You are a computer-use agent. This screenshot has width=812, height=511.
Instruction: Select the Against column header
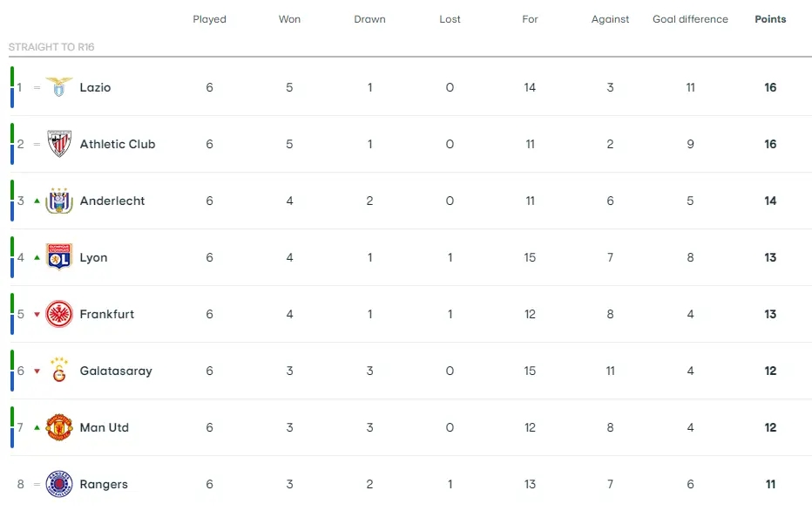tap(610, 19)
